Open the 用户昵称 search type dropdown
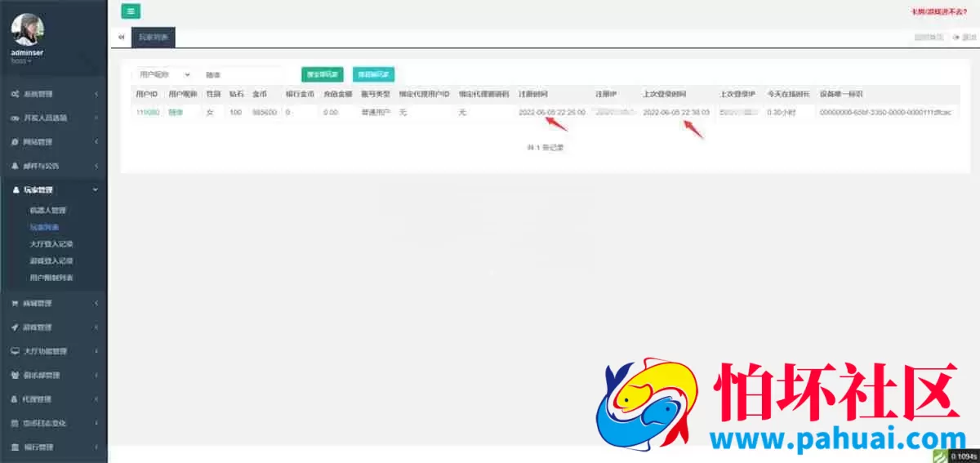The image size is (980, 463). (x=164, y=74)
